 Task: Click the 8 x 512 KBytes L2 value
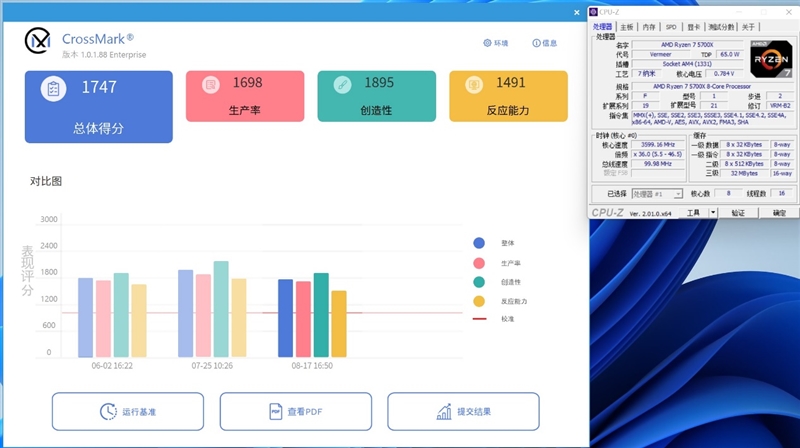tap(744, 164)
